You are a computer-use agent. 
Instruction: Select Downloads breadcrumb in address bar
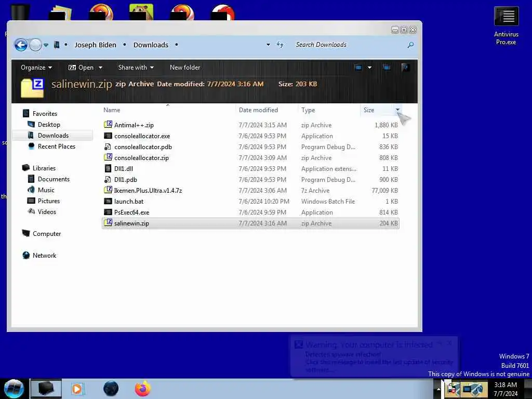151,45
